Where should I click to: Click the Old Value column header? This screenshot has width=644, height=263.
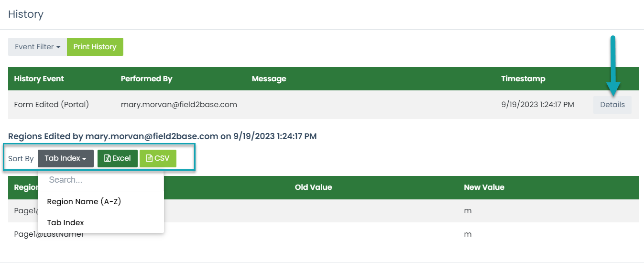pyautogui.click(x=313, y=187)
